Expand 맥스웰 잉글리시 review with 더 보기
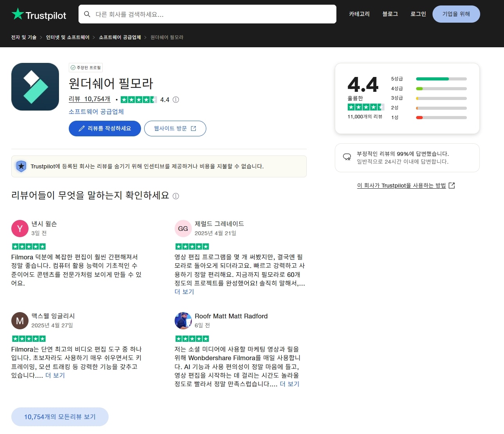Image resolution: width=504 pixels, height=434 pixels. pyautogui.click(x=55, y=375)
